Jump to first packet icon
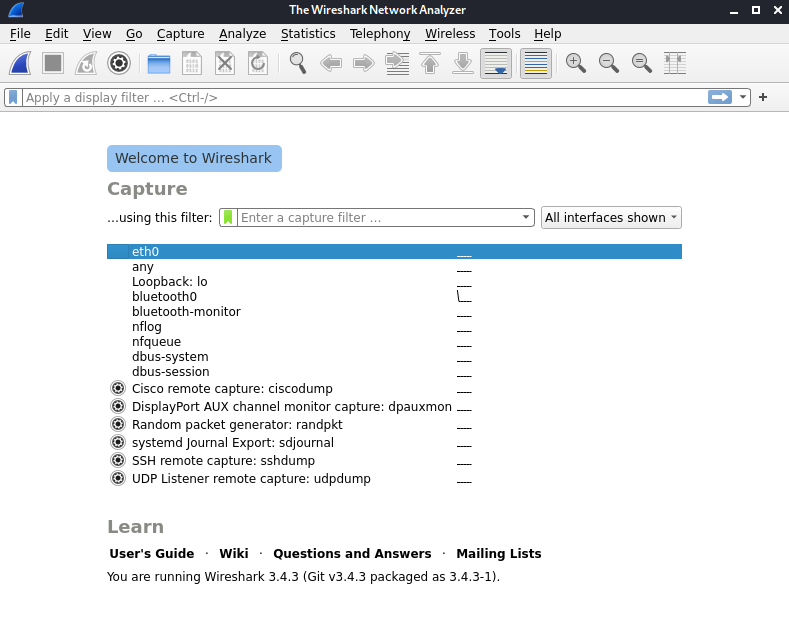 tap(430, 63)
